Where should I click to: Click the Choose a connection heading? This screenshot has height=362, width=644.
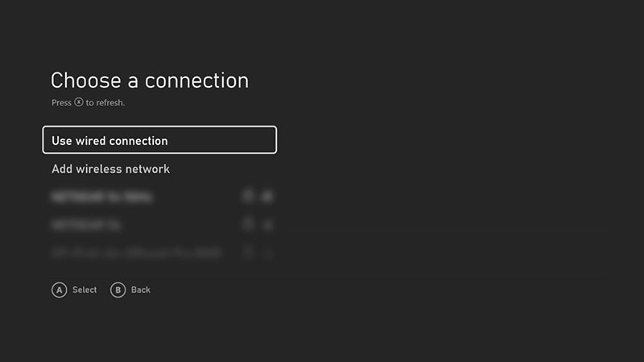pos(150,80)
